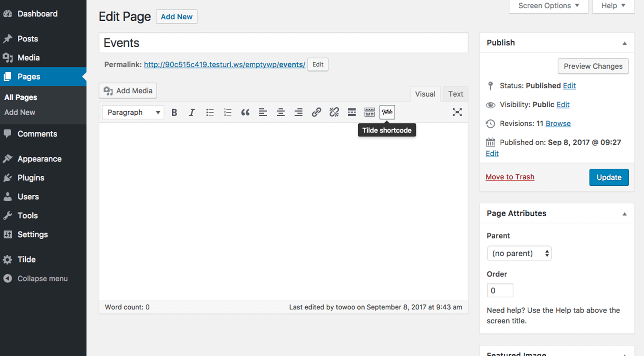
Task: Click inside the page content editor area
Action: 283,211
